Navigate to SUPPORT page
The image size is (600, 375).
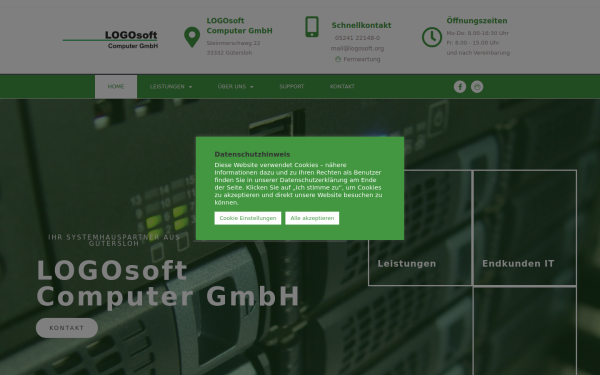(292, 87)
